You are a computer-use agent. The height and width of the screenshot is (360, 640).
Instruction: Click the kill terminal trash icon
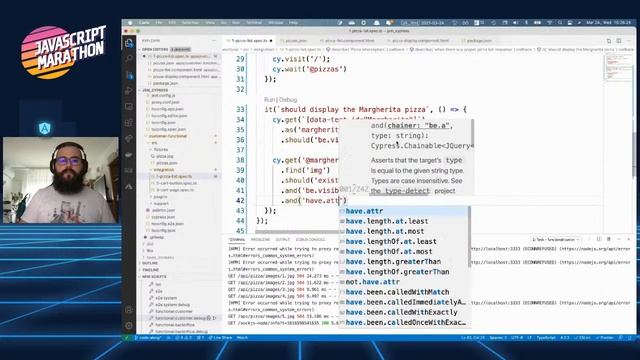609,239
